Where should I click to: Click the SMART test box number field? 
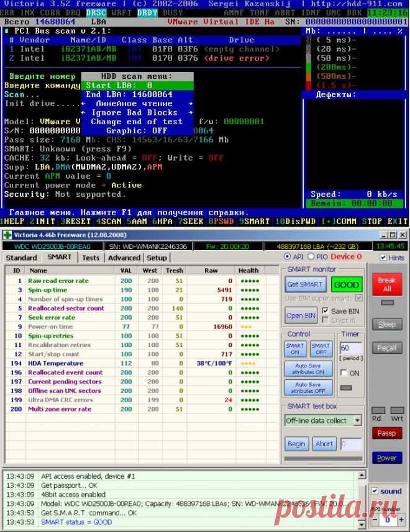(x=352, y=444)
